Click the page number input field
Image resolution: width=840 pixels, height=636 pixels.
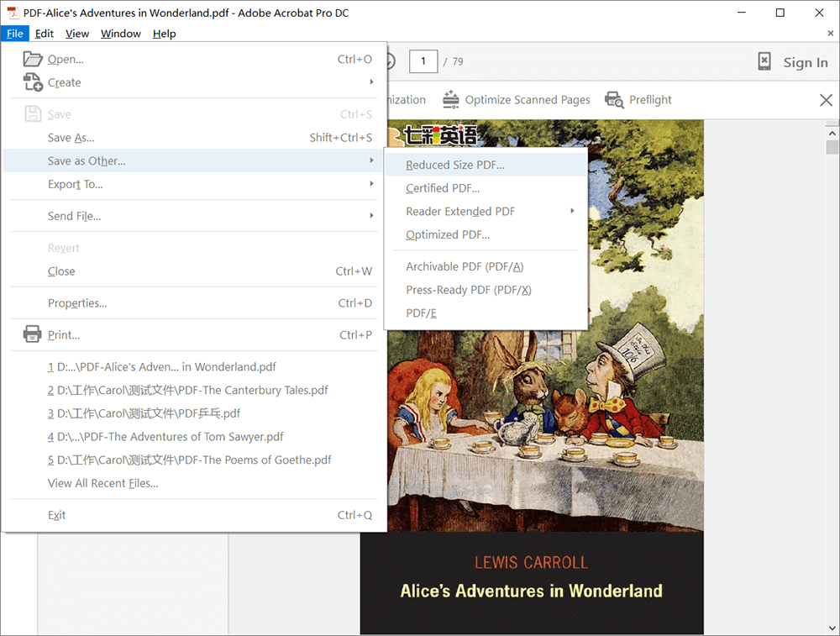tap(423, 61)
